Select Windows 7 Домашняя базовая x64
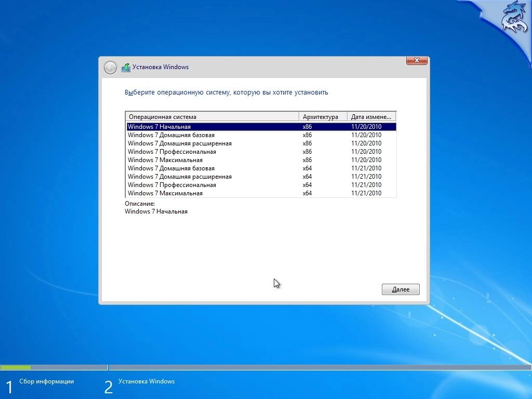The image size is (532, 399). [261, 168]
